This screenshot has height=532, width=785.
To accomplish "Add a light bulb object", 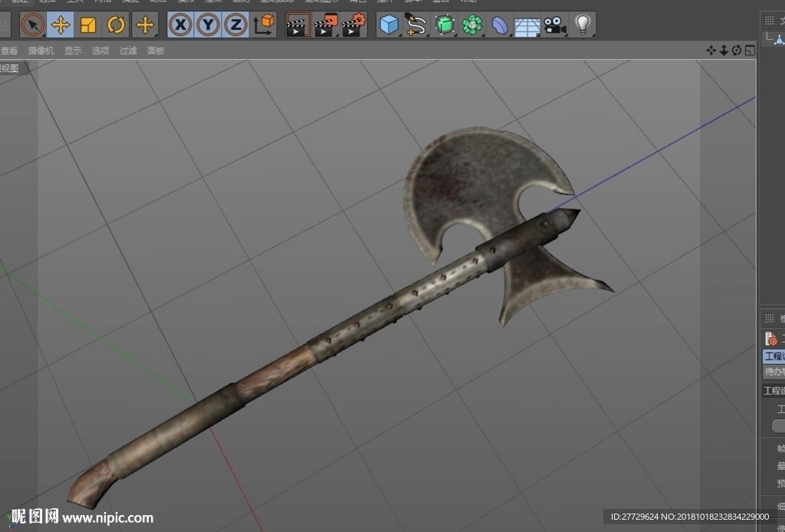I will 583,25.
